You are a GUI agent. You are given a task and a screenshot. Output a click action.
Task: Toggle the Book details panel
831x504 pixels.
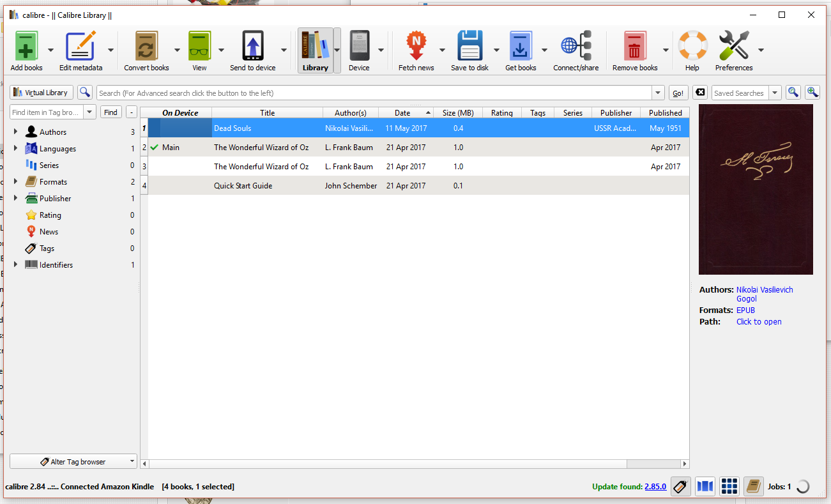pos(753,486)
